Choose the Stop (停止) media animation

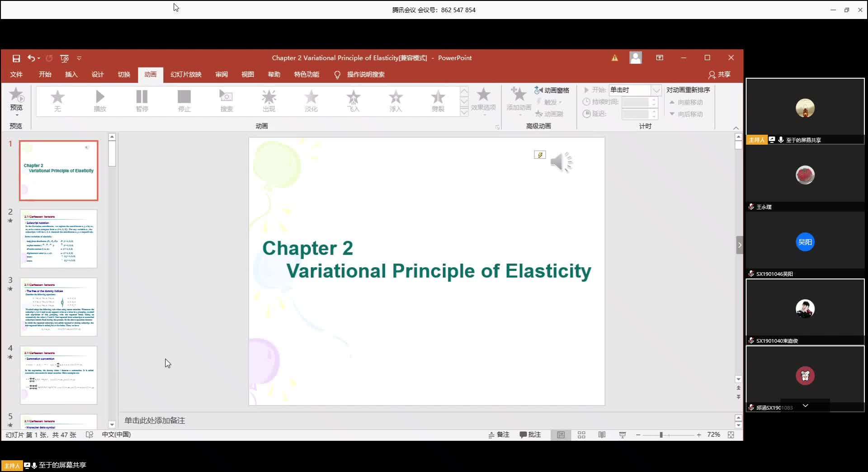184,100
